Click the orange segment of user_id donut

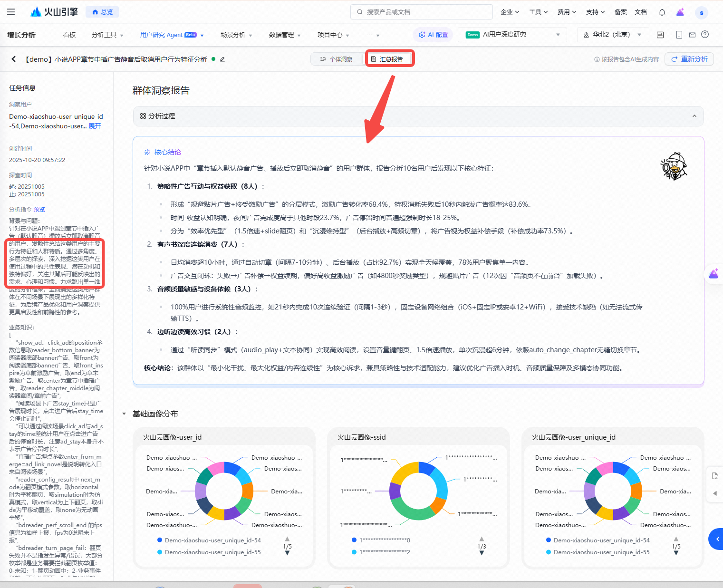[x=248, y=491]
